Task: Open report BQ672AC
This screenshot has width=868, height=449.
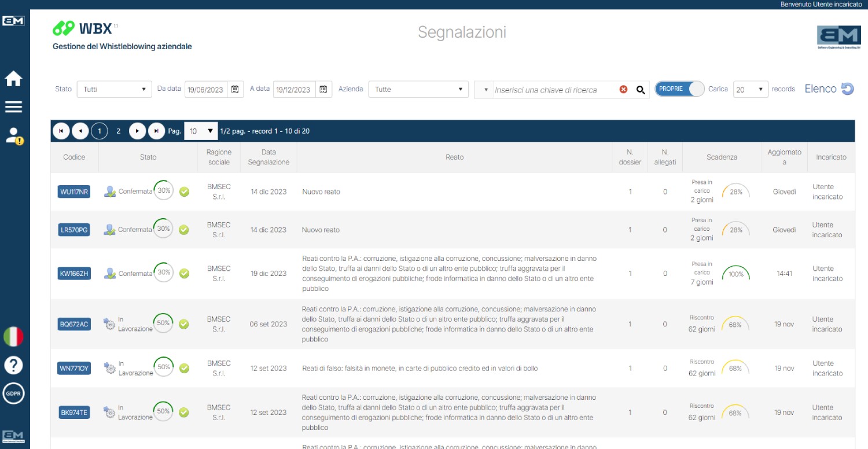Action: coord(74,324)
